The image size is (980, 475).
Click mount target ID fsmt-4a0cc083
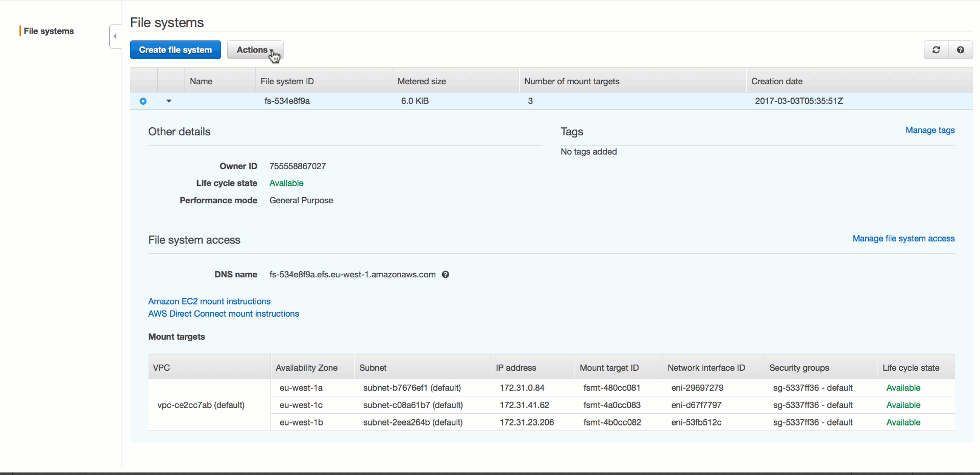(x=611, y=406)
